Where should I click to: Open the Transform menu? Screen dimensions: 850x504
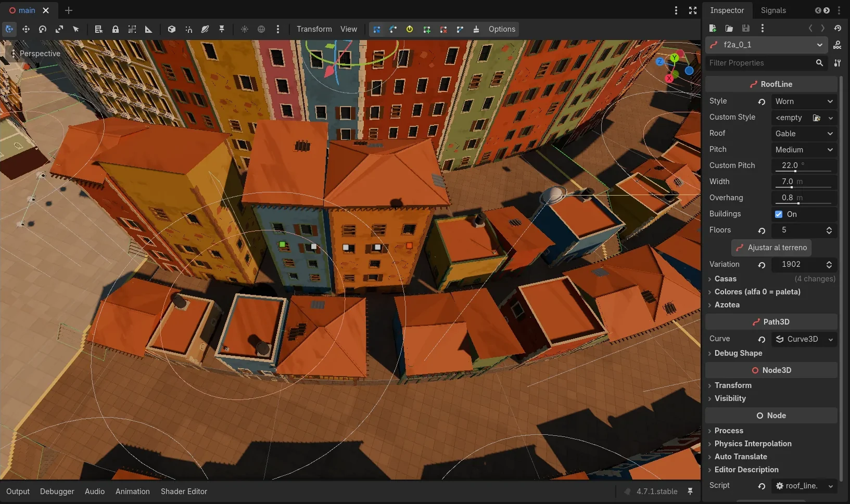314,29
